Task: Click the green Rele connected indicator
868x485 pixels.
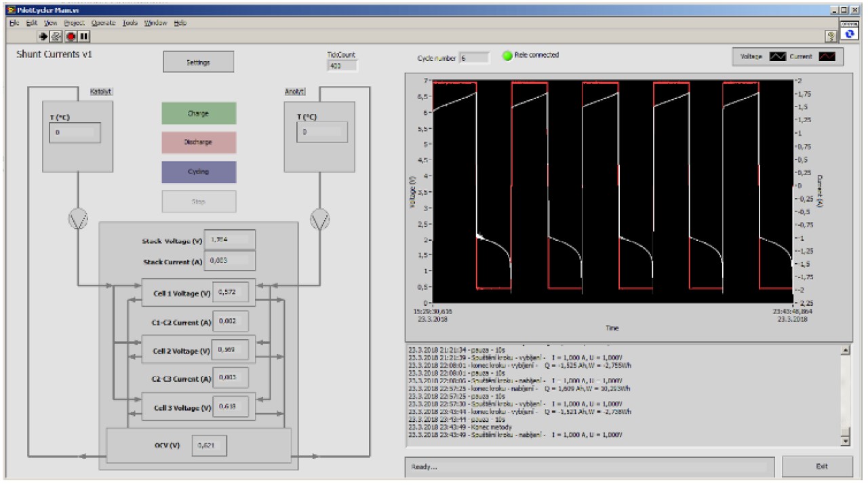Action: [x=507, y=56]
